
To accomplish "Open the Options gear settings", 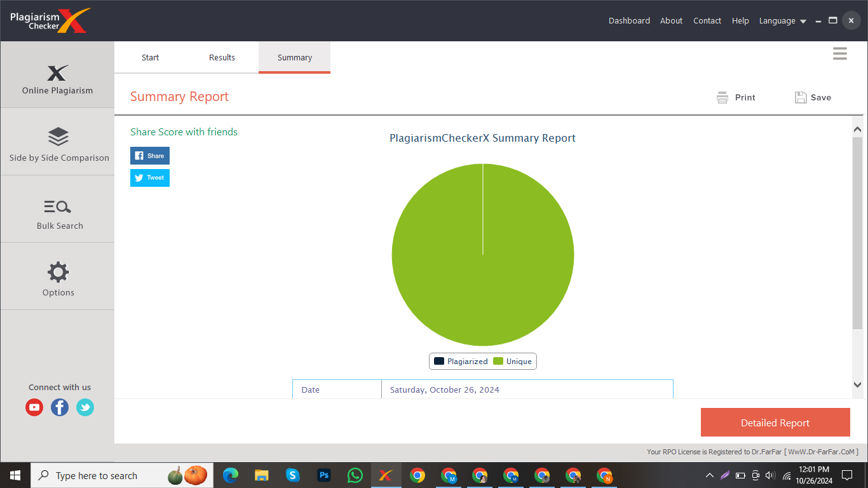I will click(x=57, y=277).
